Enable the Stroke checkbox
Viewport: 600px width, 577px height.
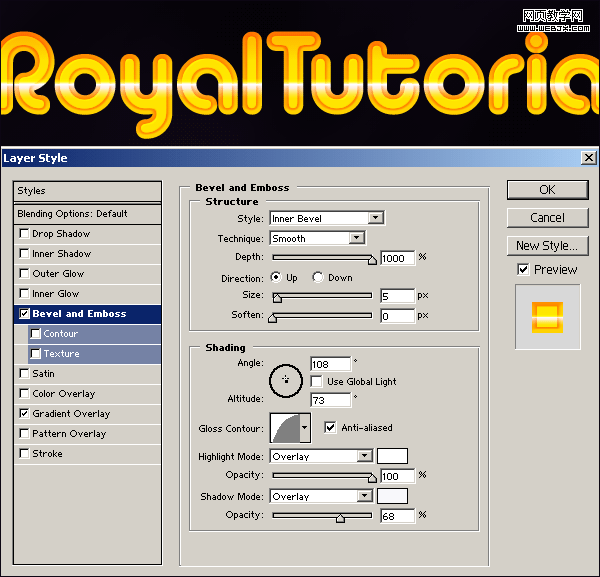click(x=24, y=453)
